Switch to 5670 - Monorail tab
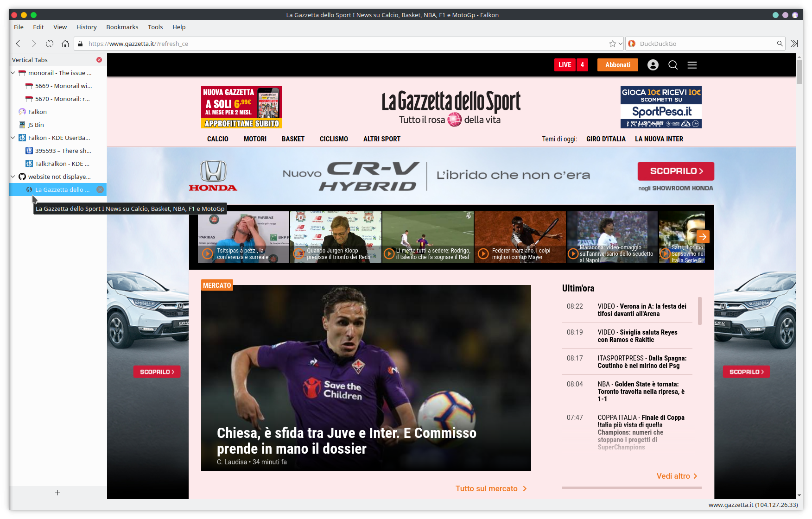812x519 pixels. coord(58,99)
